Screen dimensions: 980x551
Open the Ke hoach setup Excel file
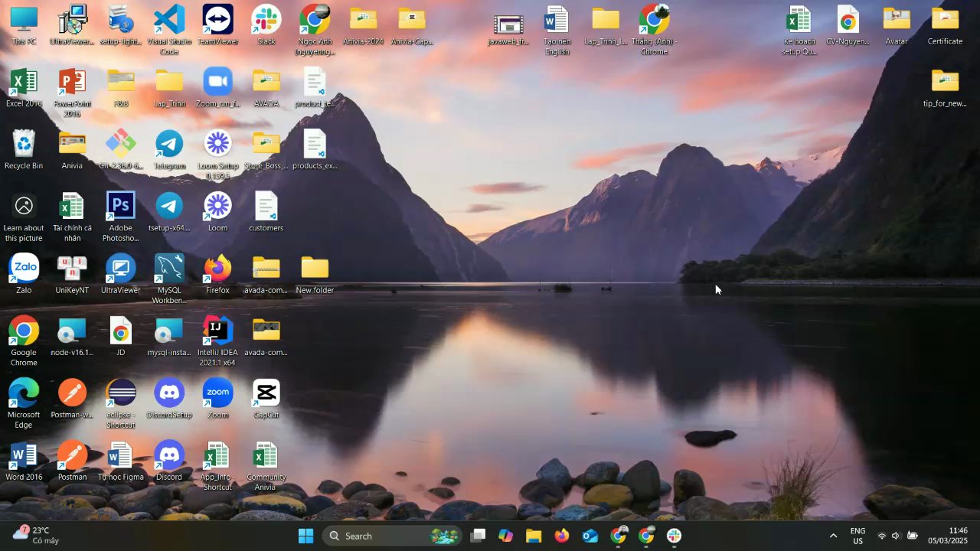pyautogui.click(x=799, y=30)
